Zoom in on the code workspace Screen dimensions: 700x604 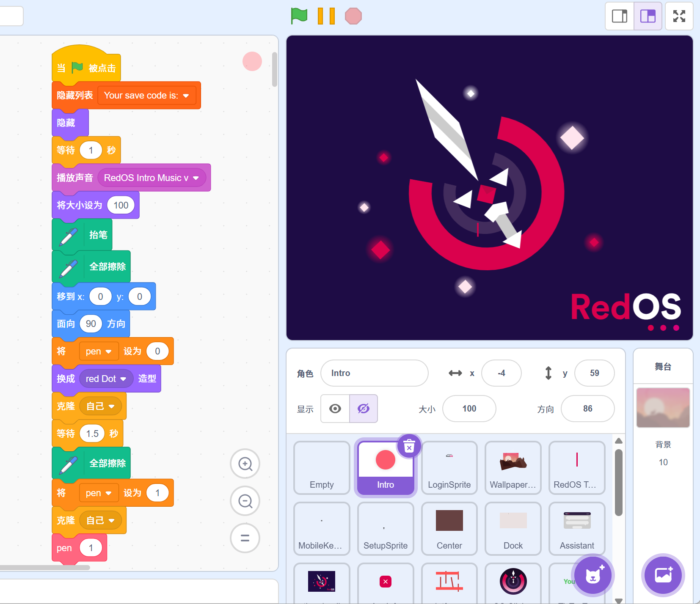[245, 464]
